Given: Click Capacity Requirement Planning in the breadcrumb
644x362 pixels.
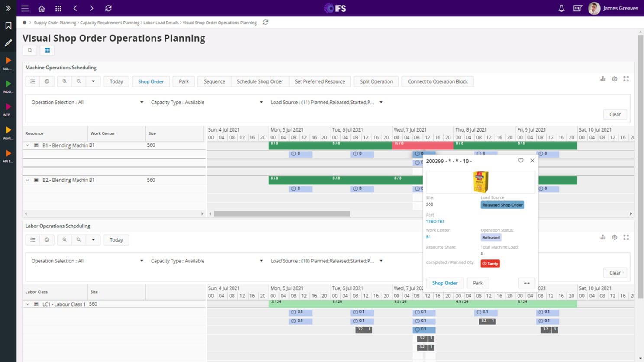Looking at the screenshot, I should (110, 23).
